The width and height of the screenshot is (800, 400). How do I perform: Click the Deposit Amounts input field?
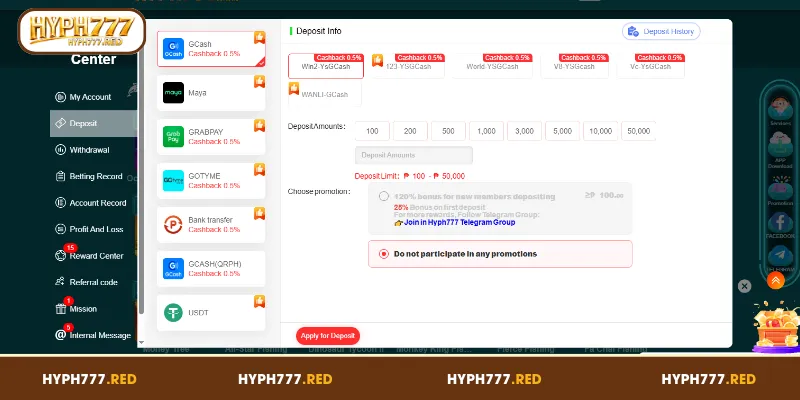[414, 155]
